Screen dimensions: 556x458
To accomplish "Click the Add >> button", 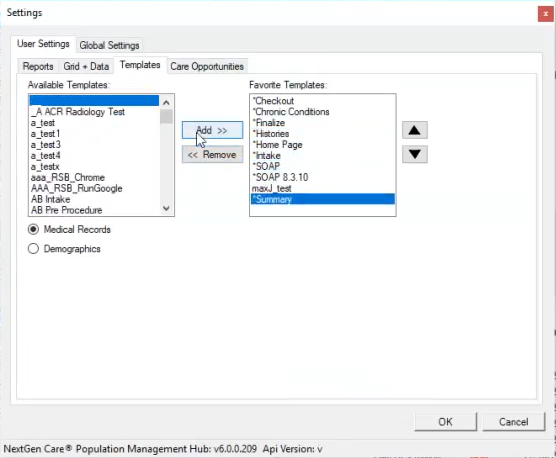I will 212,130.
